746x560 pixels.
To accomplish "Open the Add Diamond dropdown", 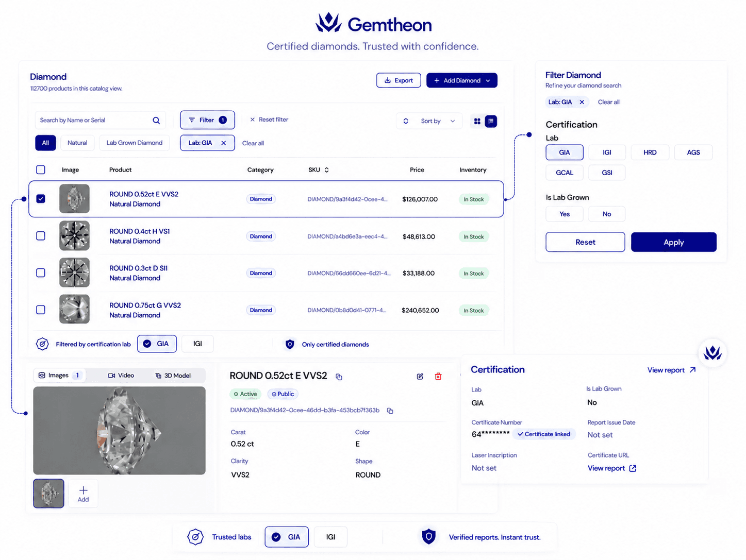I will pyautogui.click(x=462, y=80).
